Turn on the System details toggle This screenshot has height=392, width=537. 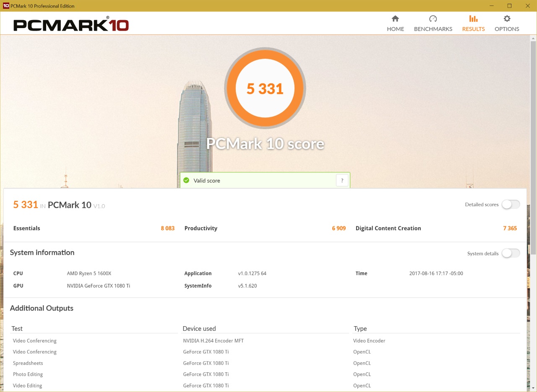coord(511,253)
